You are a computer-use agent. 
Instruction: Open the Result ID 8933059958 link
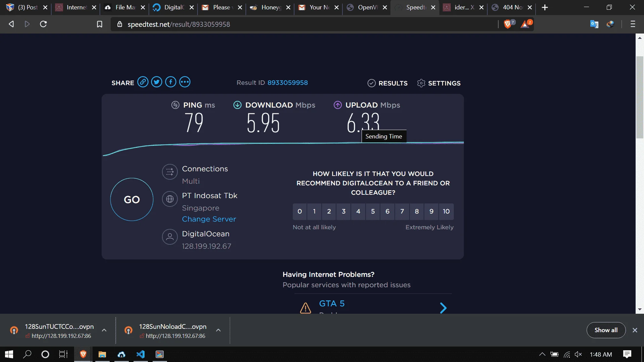pos(287,83)
